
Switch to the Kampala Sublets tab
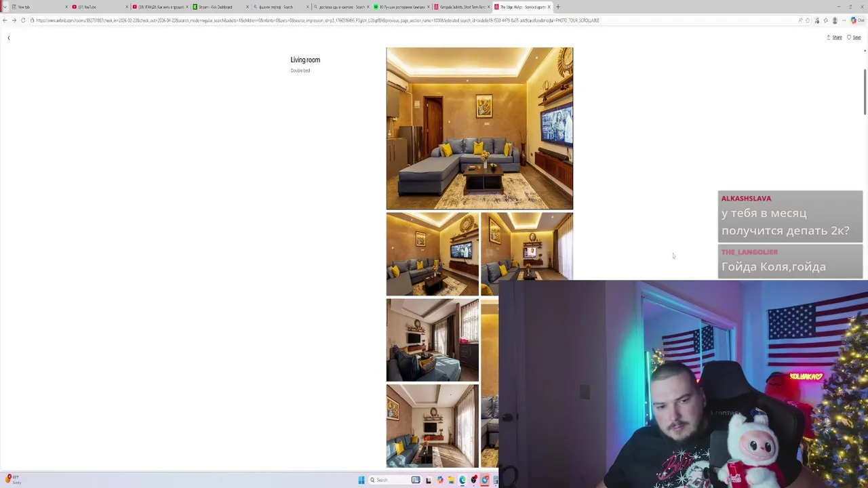(461, 7)
